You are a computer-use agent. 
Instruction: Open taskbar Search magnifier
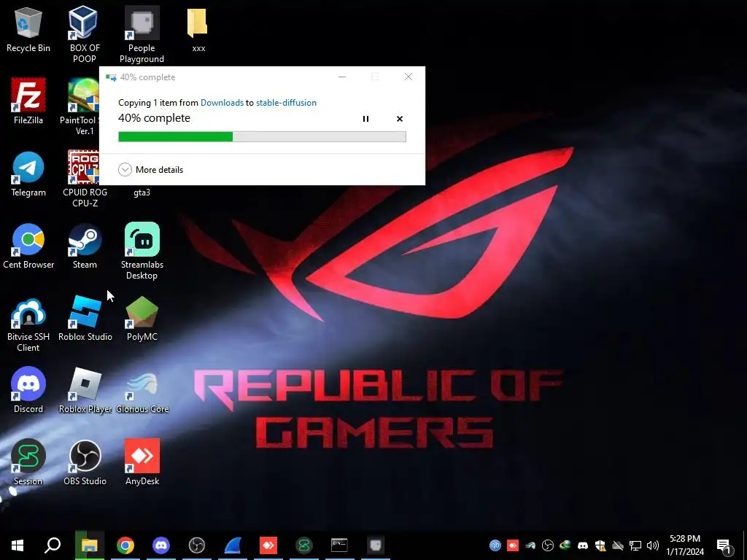[x=53, y=545]
